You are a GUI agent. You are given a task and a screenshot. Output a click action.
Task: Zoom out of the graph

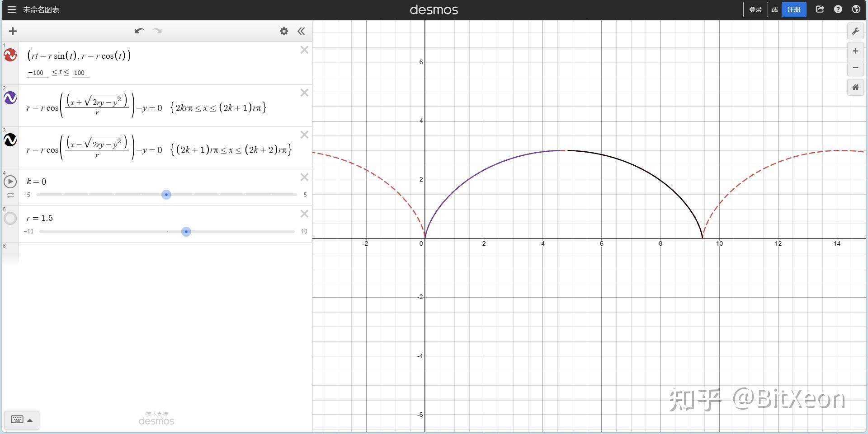coord(855,68)
